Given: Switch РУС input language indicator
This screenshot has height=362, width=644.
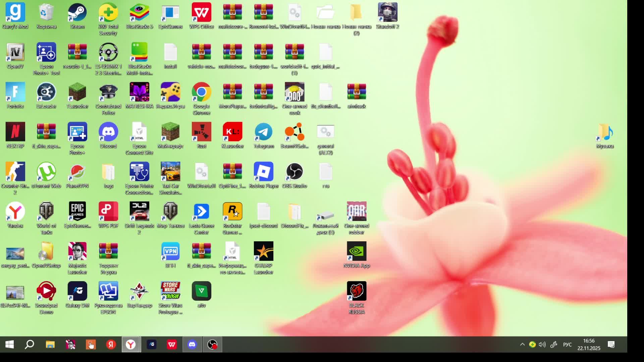Looking at the screenshot, I should click(x=567, y=345).
